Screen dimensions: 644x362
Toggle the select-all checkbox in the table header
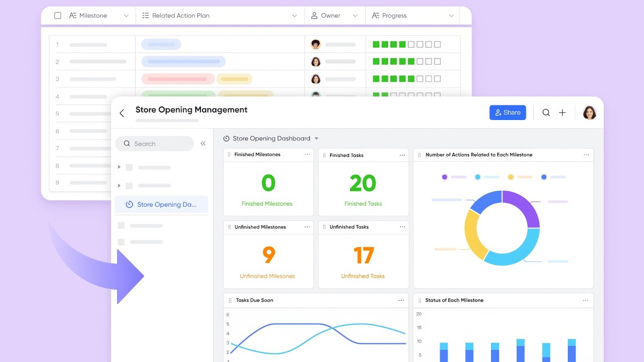(x=58, y=15)
